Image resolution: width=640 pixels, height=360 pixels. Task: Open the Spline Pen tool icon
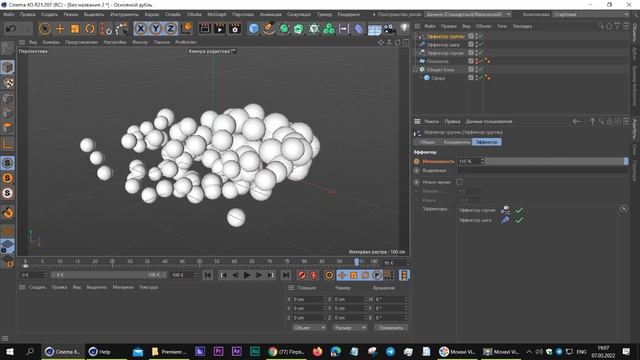pyautogui.click(x=269, y=29)
